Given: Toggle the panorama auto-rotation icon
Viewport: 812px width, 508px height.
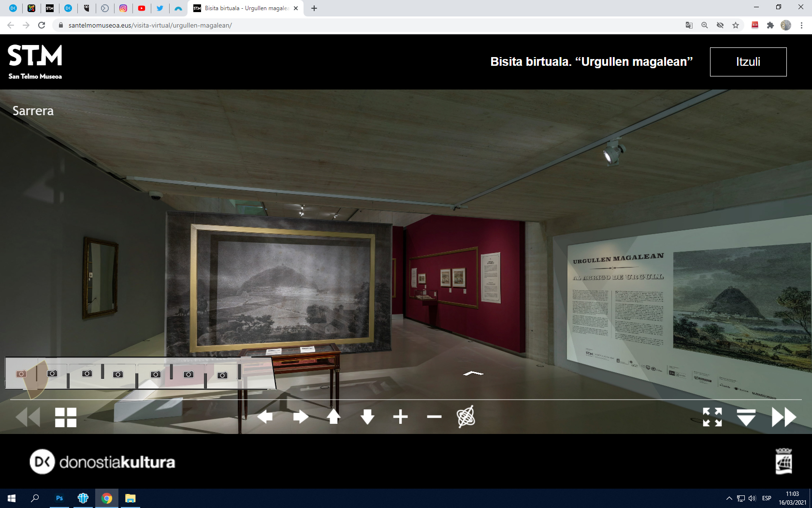Looking at the screenshot, I should (x=466, y=417).
